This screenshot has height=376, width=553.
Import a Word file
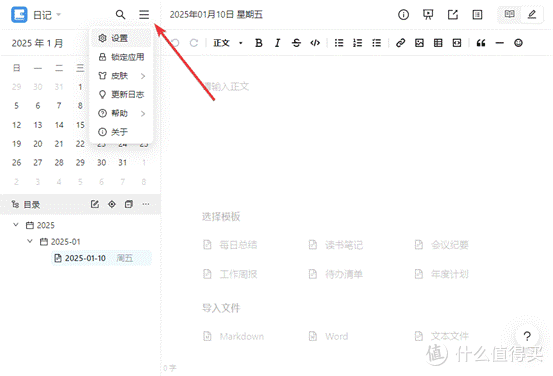pyautogui.click(x=329, y=336)
